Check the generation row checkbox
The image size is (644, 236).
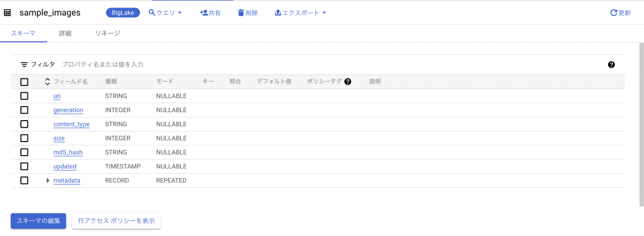[x=24, y=110]
